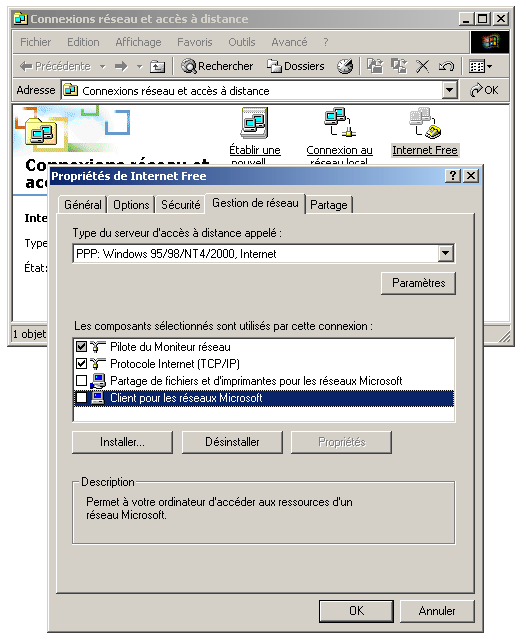Click the help question mark button
The width and height of the screenshot is (526, 640).
(453, 176)
